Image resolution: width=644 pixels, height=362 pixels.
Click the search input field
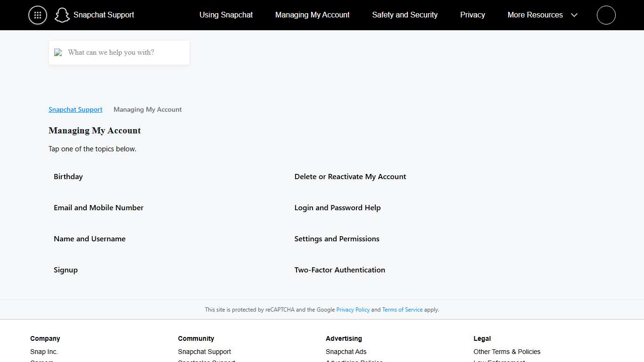119,52
